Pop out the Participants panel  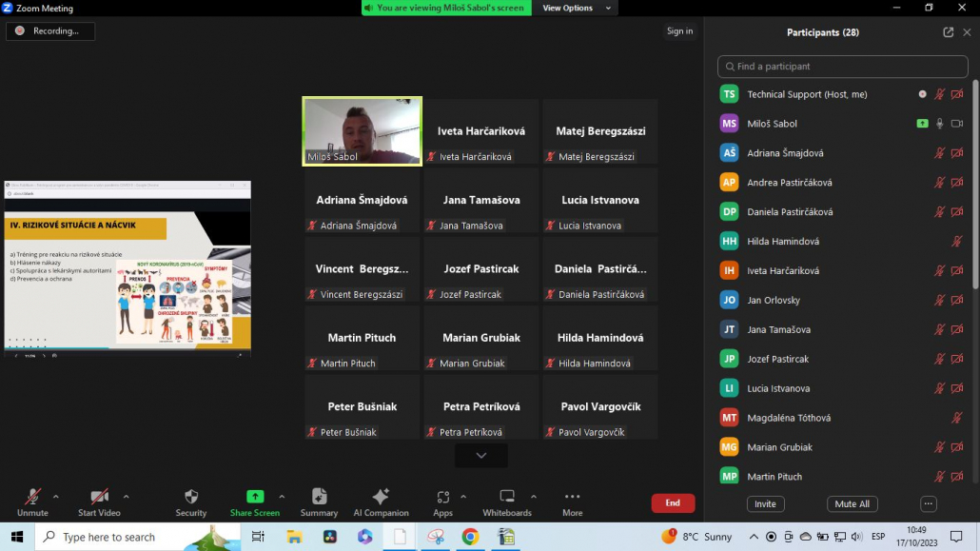coord(948,32)
